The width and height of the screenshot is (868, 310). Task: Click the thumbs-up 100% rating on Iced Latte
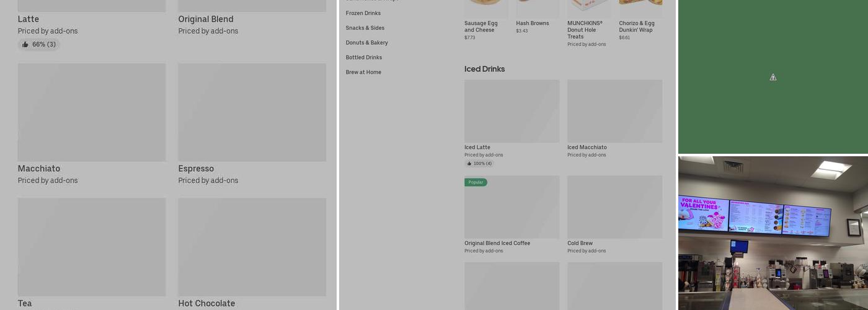pyautogui.click(x=479, y=164)
